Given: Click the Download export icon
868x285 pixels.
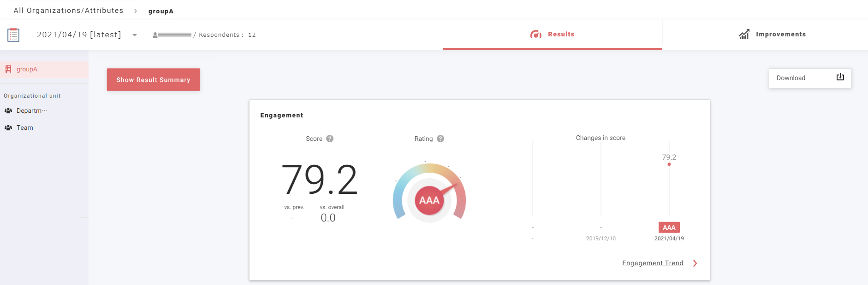Looking at the screenshot, I should coord(840,77).
